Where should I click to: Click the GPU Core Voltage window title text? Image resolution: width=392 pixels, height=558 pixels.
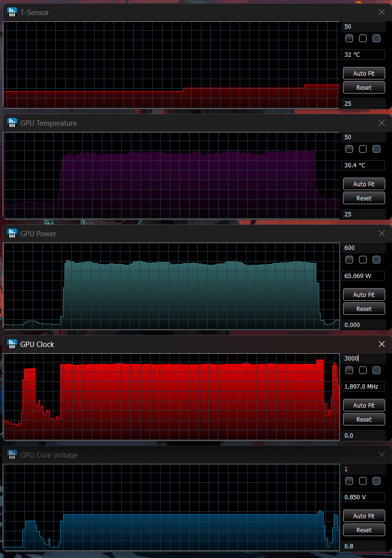[49, 455]
